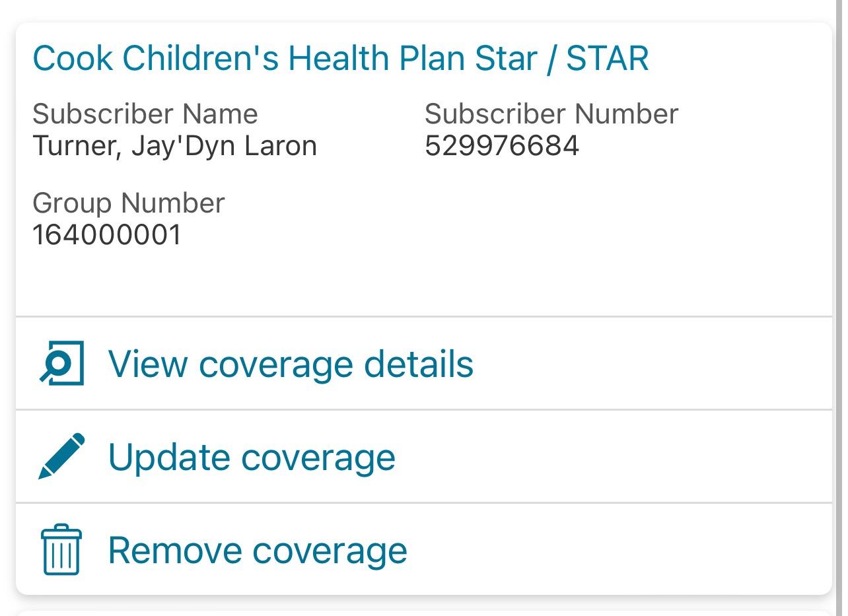The height and width of the screenshot is (616, 848).
Task: Click blank row space right of Update coverage
Action: click(614, 456)
